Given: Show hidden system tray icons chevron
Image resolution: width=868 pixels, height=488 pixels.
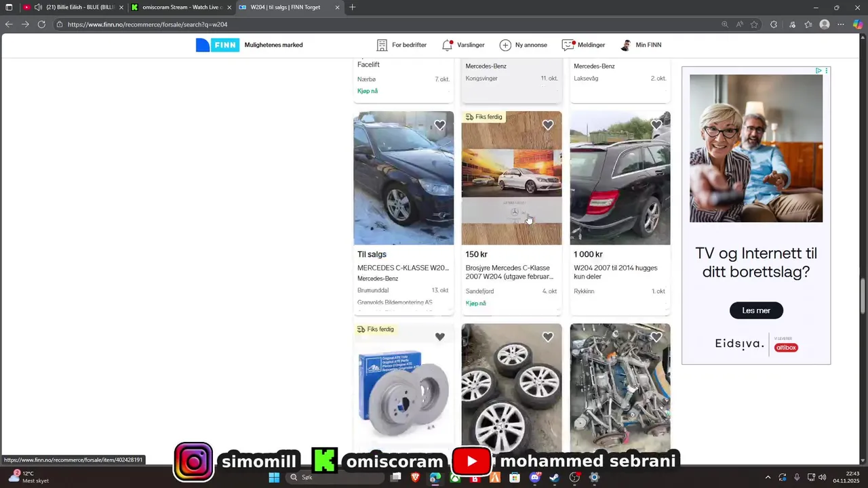Looking at the screenshot, I should click(768, 477).
